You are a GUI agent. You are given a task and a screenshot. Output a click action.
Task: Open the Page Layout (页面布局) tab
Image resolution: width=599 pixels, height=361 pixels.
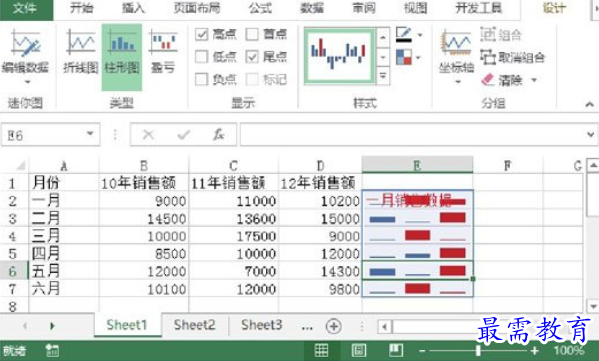pos(197,8)
